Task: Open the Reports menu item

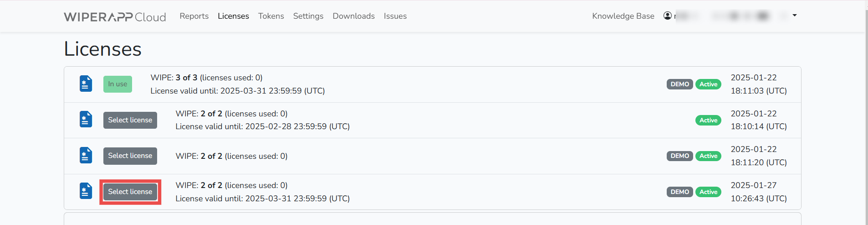Action: click(194, 16)
